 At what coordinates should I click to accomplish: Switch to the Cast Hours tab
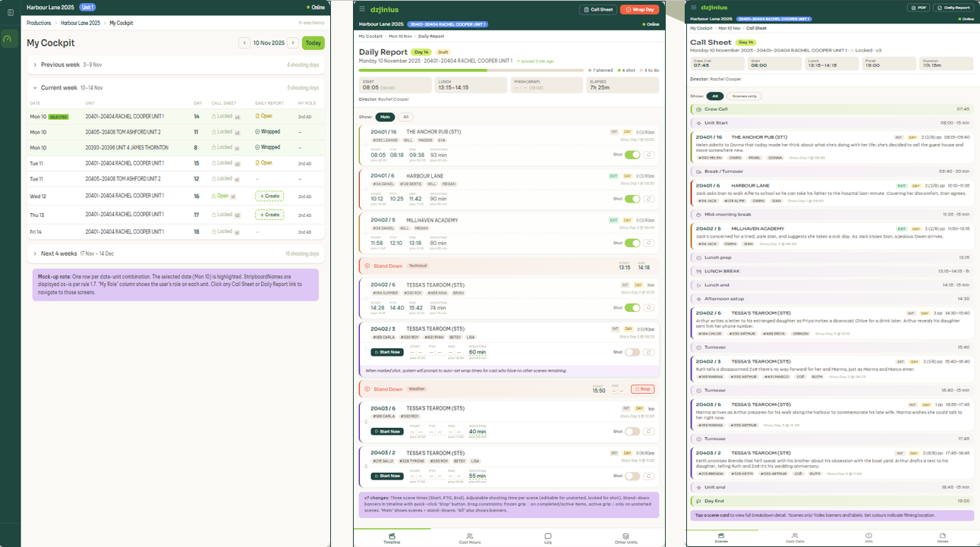click(x=470, y=539)
